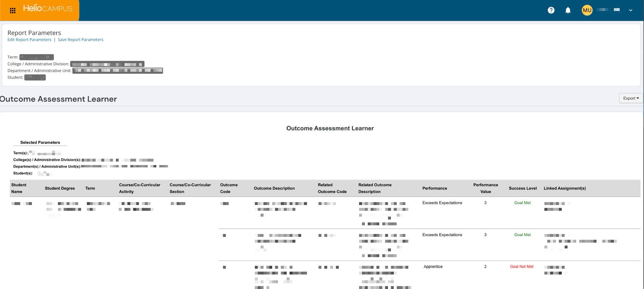
Task: Click the red Goal Not Met status
Action: pos(522,267)
